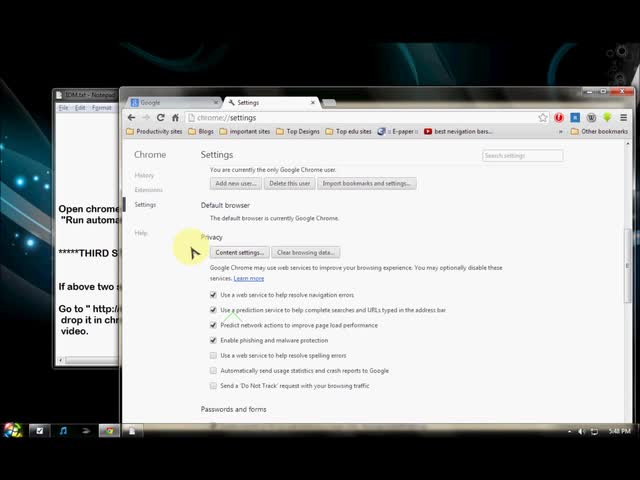Select the Settings tab
The width and height of the screenshot is (640, 480).
click(271, 102)
